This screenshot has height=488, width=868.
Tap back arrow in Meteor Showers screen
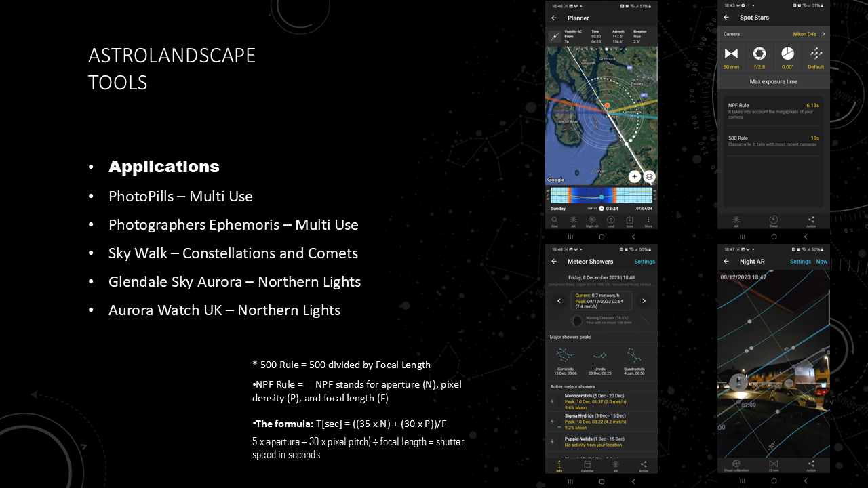pos(554,262)
